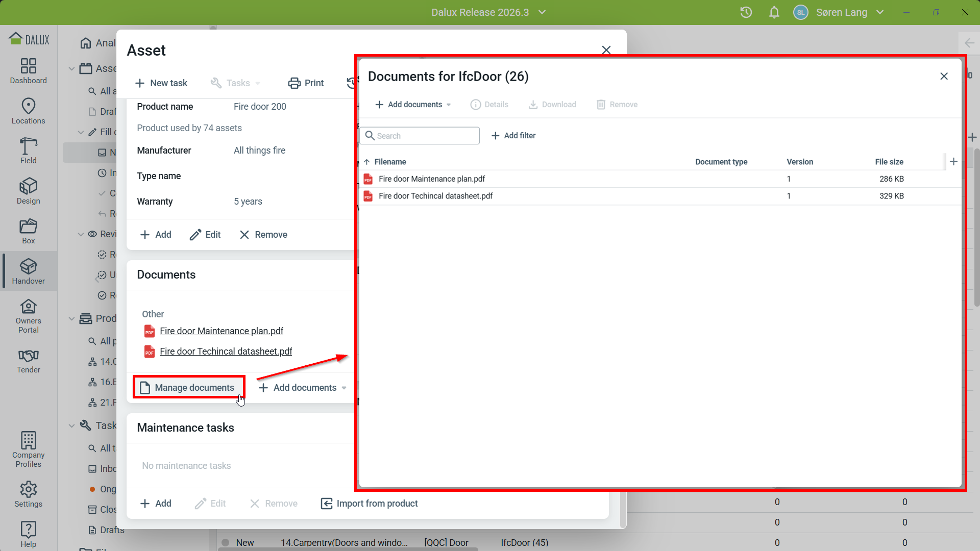Click Remove under product details
The height and width of the screenshot is (551, 980).
point(263,235)
